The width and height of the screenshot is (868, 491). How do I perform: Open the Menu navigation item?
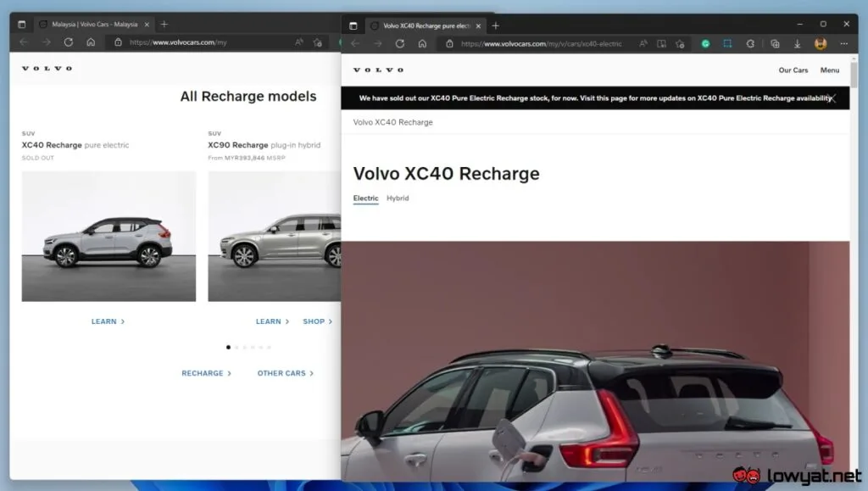point(830,70)
